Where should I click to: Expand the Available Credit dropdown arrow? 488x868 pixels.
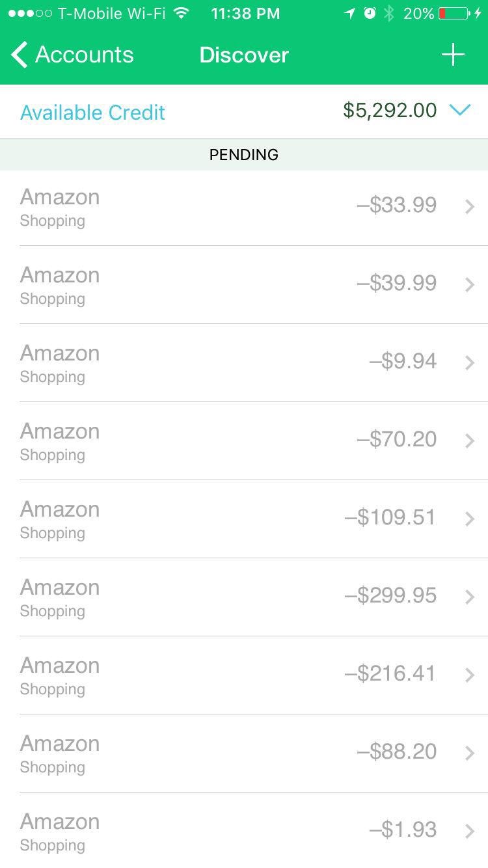(459, 111)
